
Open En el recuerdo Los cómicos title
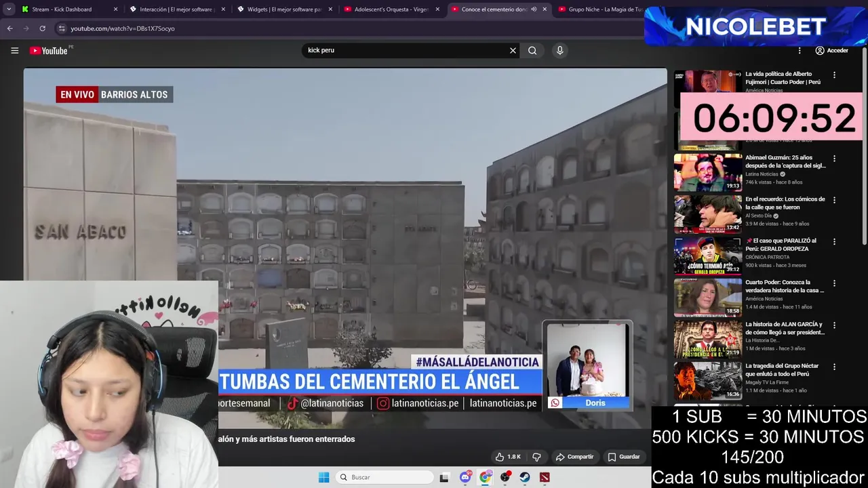tap(785, 203)
